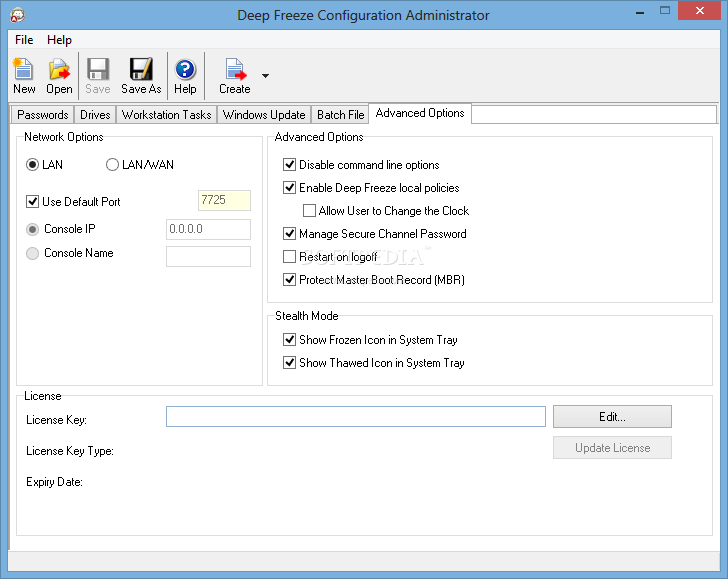Click the Edit... license button
Screen dimensions: 728x579
[612, 416]
